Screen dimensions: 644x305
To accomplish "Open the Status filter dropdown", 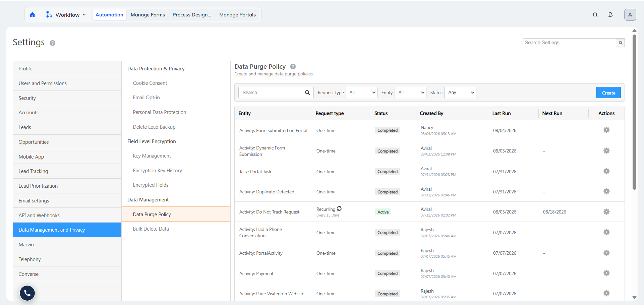I will click(x=460, y=93).
